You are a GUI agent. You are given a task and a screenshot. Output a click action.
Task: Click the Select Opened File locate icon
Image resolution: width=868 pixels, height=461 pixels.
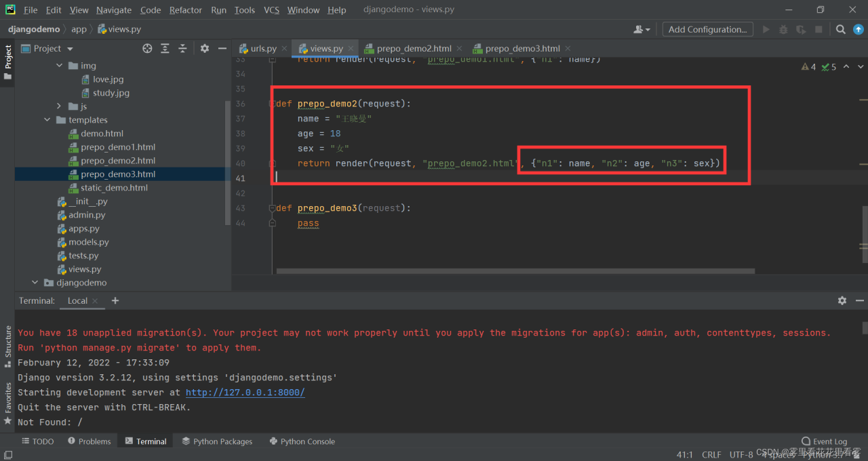tap(147, 48)
